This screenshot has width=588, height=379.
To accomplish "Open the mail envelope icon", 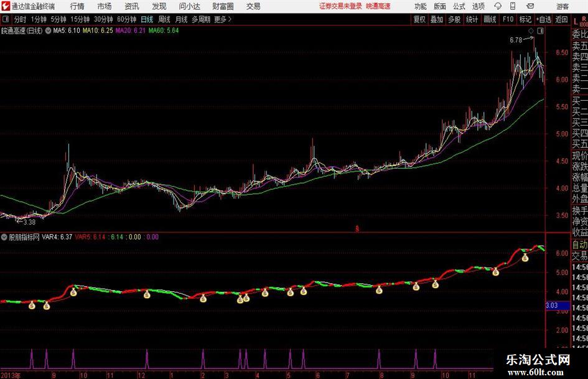I will (530, 6).
